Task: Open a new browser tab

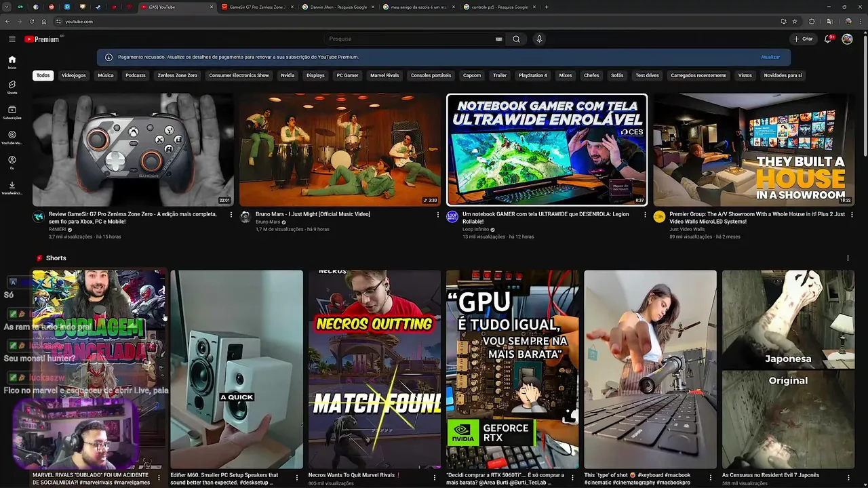Action: pyautogui.click(x=547, y=7)
